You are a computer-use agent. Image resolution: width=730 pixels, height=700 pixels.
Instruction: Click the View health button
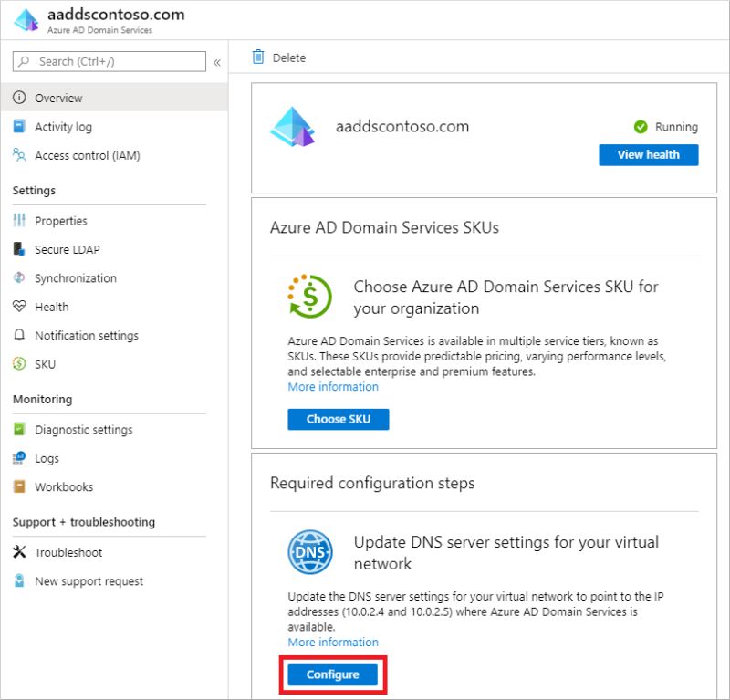click(x=649, y=155)
